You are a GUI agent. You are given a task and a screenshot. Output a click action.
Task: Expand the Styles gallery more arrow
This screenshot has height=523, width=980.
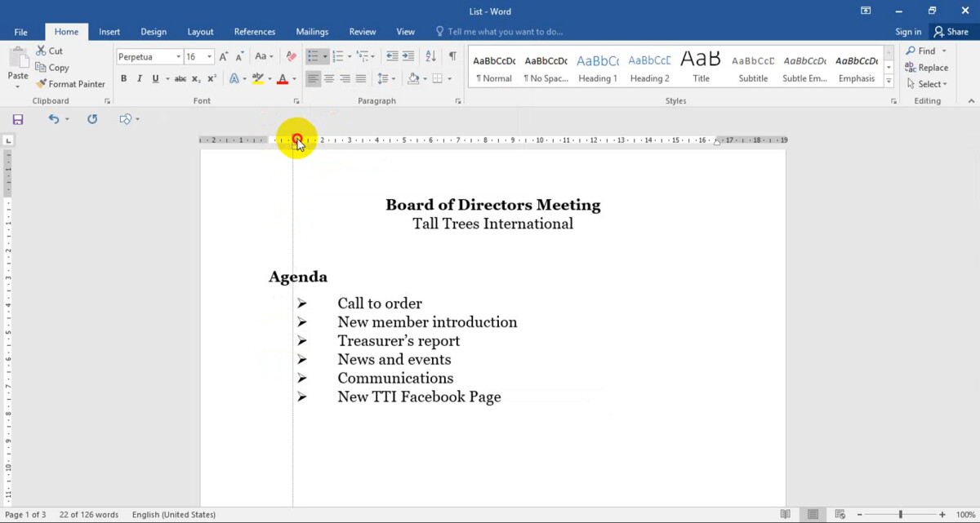[889, 80]
